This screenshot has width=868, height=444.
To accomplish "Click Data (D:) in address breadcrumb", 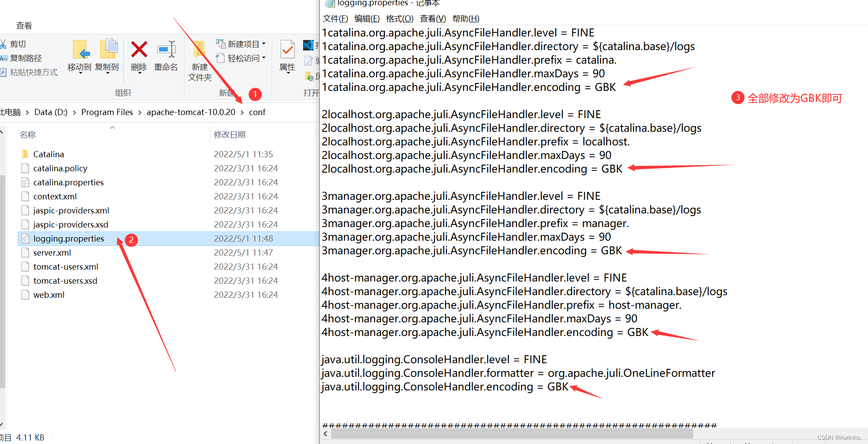I will click(x=51, y=112).
